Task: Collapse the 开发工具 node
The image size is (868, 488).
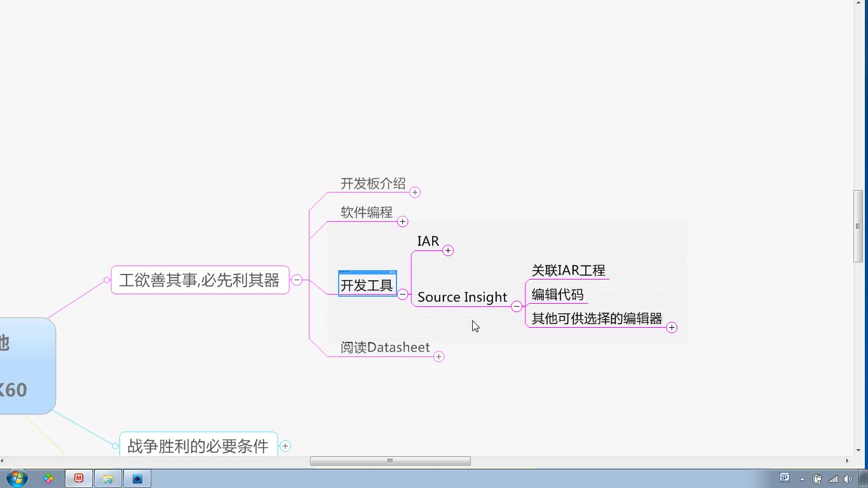Action: [x=403, y=294]
